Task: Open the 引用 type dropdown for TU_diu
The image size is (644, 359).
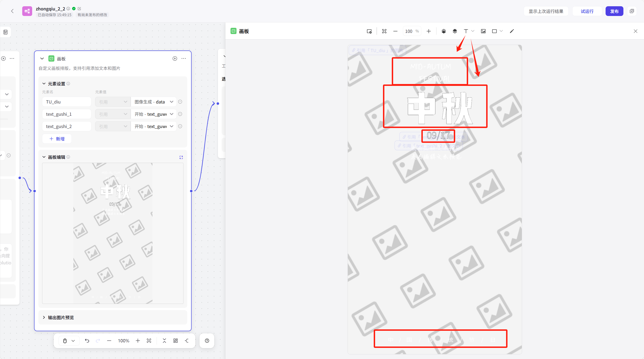Action: click(113, 102)
